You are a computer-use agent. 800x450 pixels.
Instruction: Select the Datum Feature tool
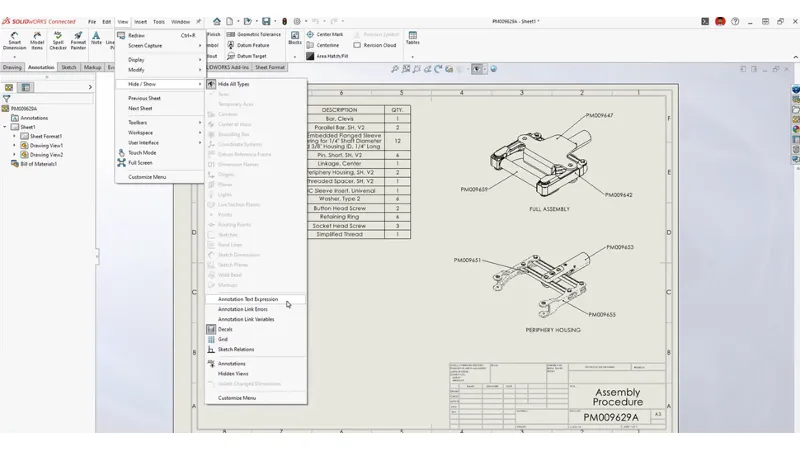248,45
